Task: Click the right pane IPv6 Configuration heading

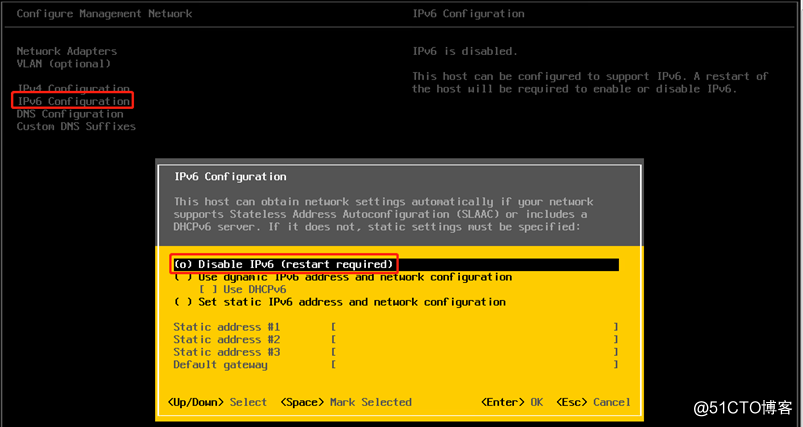Action: point(468,13)
